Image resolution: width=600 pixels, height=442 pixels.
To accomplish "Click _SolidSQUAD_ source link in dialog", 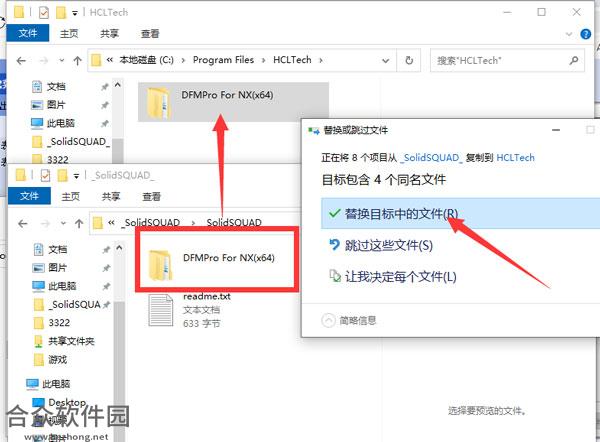I will (x=431, y=157).
